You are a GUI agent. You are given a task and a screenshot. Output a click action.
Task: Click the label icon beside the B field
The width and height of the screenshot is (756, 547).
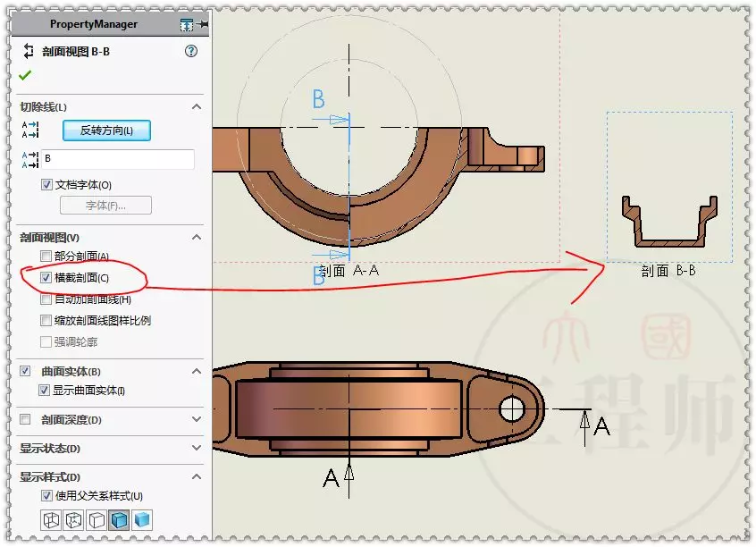coord(29,159)
